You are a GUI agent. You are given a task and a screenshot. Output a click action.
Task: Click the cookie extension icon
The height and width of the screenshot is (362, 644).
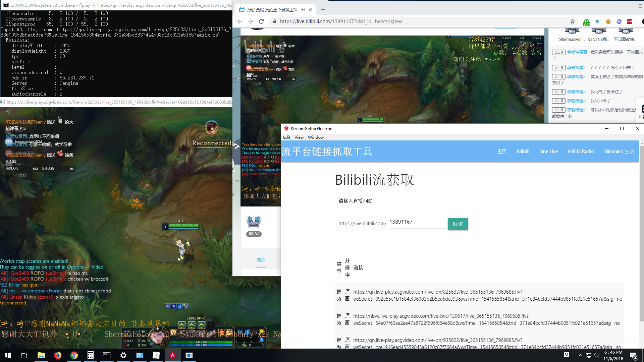[608, 21]
